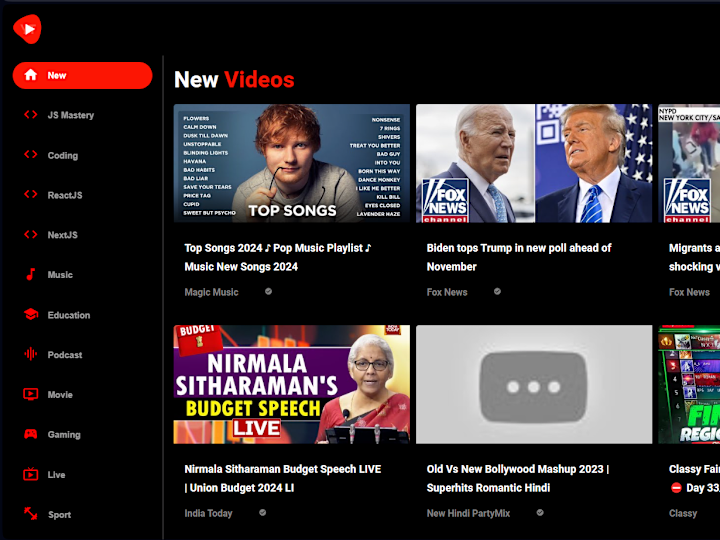Visit the New Hindi PartyMix channel
This screenshot has width=720, height=540.
(x=468, y=513)
